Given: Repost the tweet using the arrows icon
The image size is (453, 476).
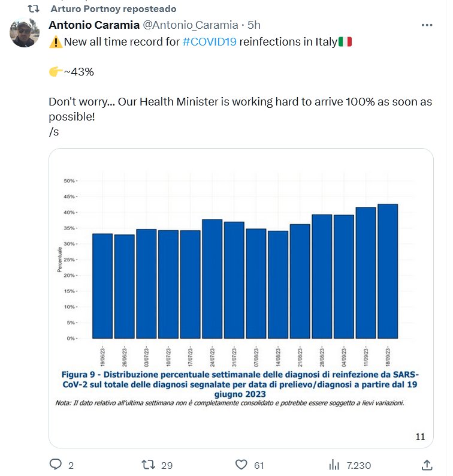Looking at the screenshot, I should click(x=148, y=465).
